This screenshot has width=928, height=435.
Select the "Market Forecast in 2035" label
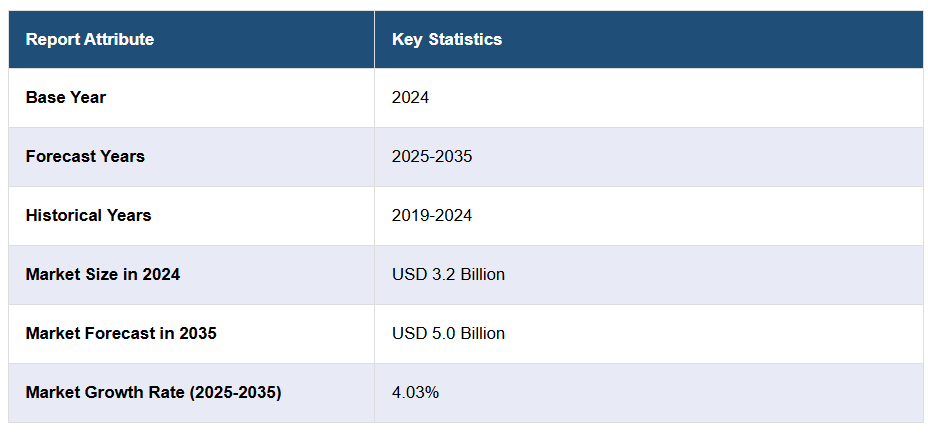tap(121, 333)
